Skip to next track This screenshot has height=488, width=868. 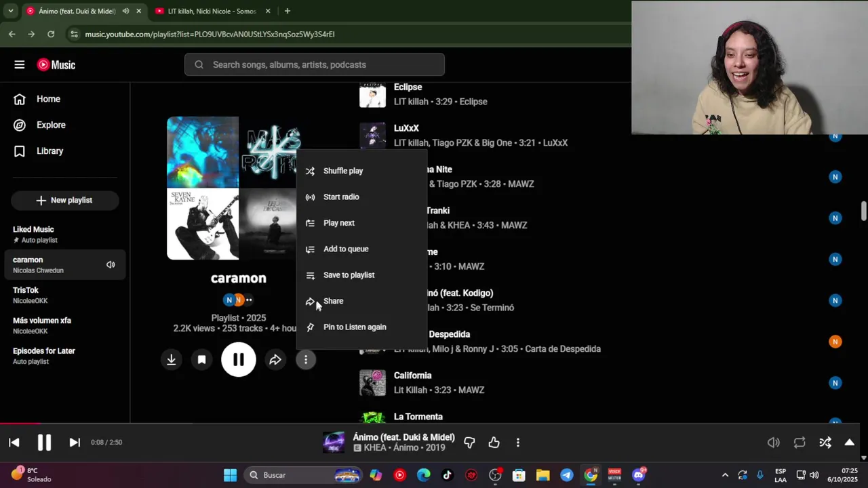pyautogui.click(x=75, y=443)
